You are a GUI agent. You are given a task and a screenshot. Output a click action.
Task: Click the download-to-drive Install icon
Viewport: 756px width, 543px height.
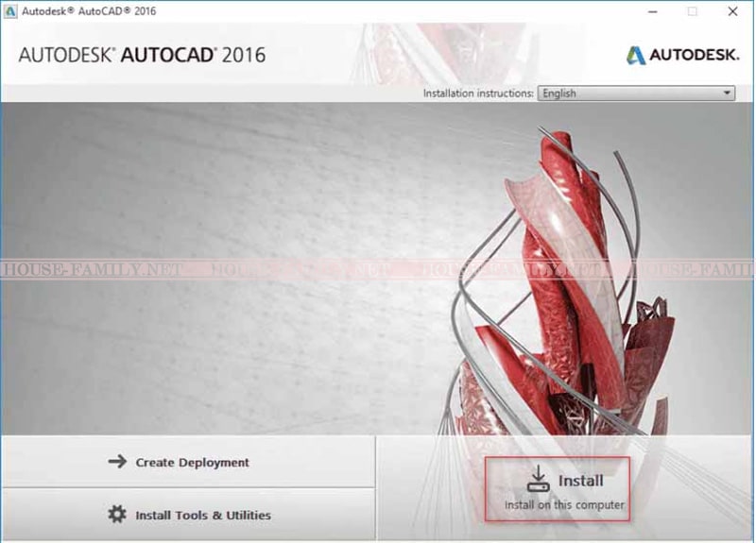pos(538,479)
